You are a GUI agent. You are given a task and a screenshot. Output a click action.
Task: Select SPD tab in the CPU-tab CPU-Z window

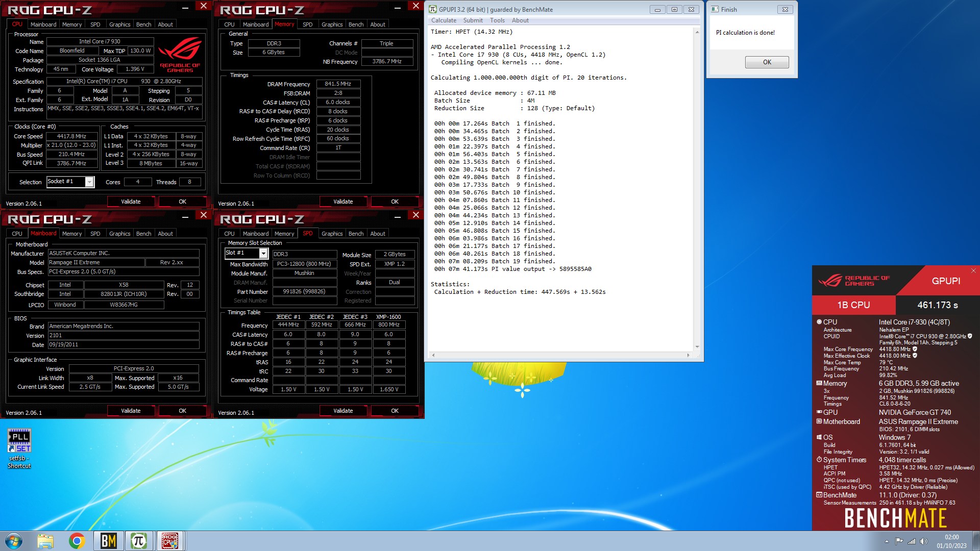[x=95, y=24]
